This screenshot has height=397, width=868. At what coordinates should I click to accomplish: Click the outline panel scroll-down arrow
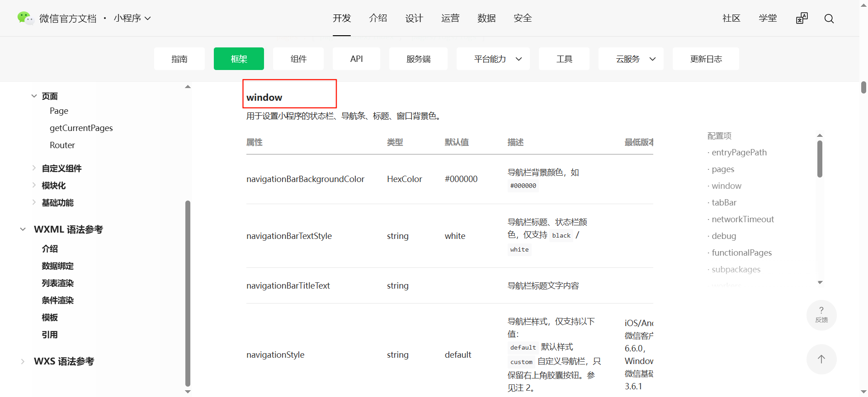(820, 282)
